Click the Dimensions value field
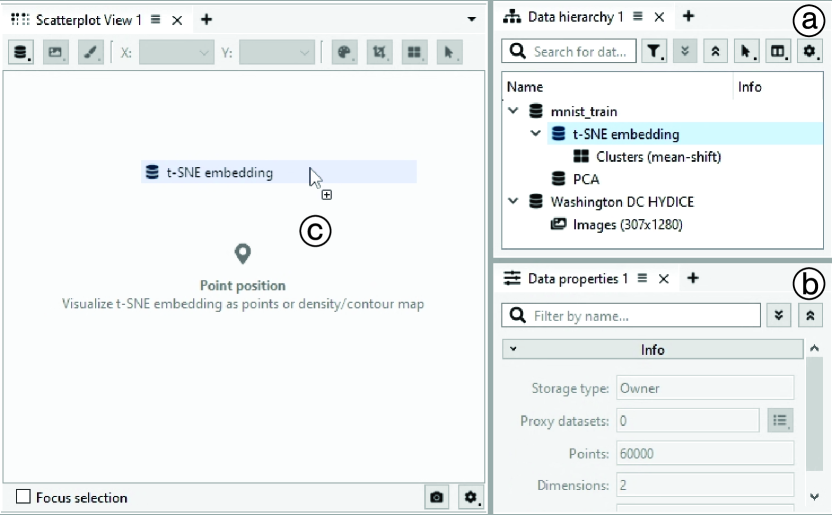The image size is (832, 515). [x=705, y=485]
